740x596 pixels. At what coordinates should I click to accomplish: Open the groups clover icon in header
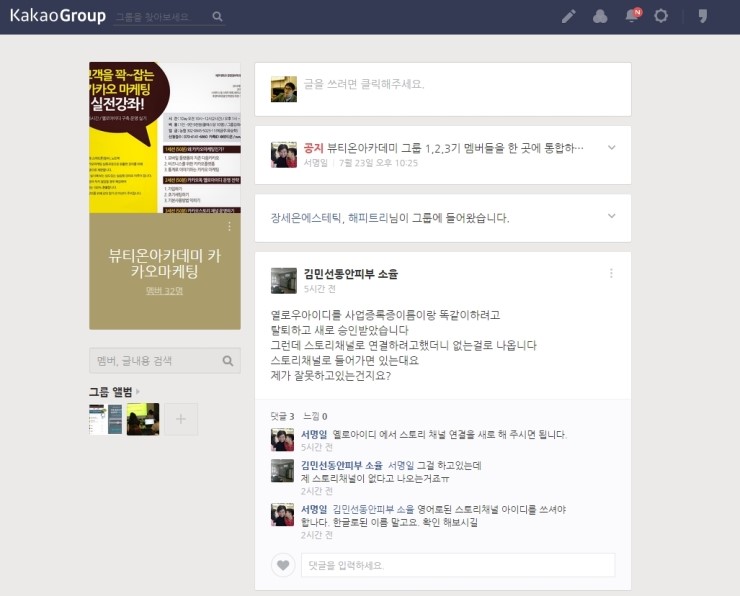point(600,17)
